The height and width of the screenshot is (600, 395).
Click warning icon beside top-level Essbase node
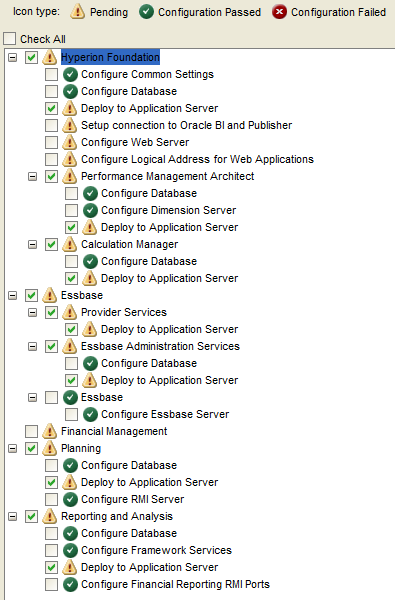click(50, 295)
